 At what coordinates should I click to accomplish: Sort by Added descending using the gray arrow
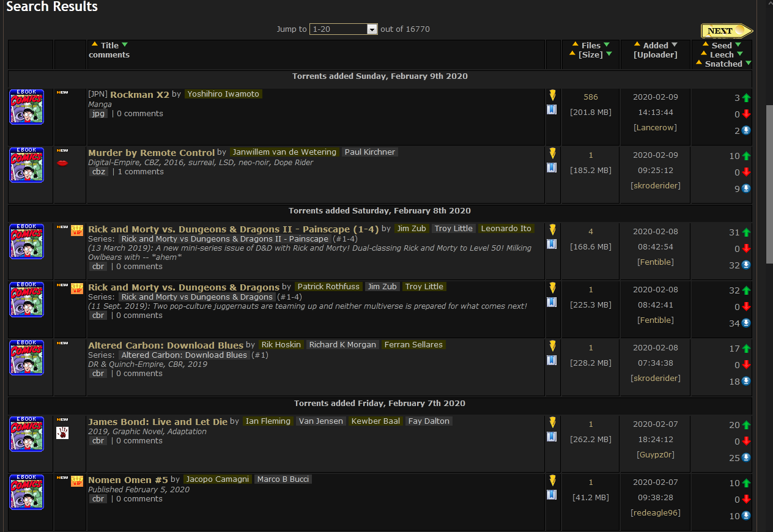click(675, 45)
